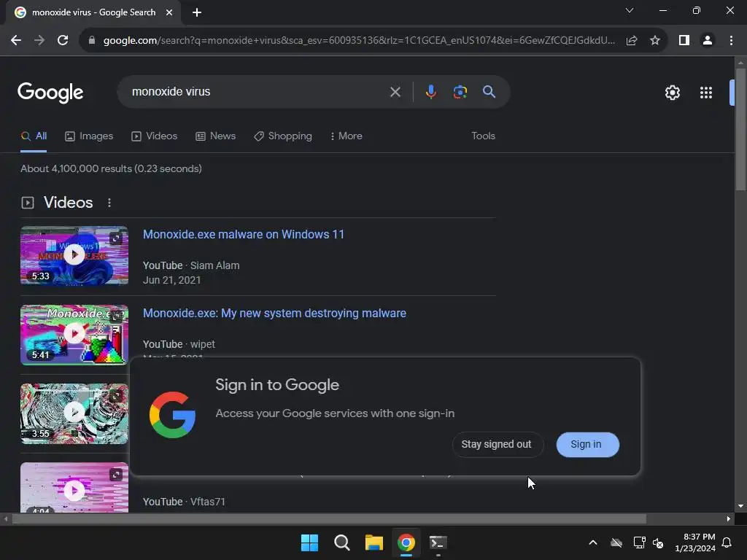
Task: Switch to the Images tab
Action: (89, 136)
